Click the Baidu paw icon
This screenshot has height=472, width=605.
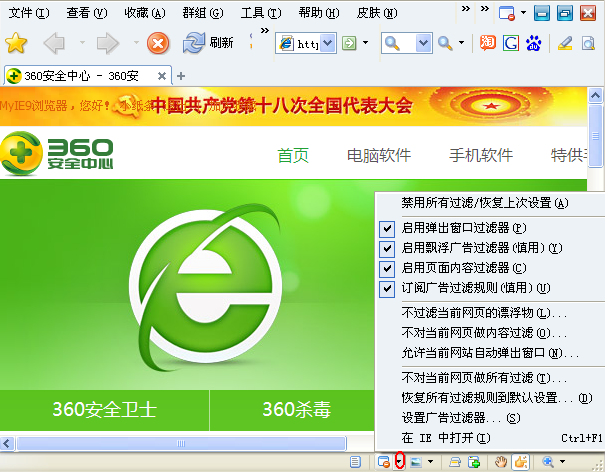click(x=534, y=43)
